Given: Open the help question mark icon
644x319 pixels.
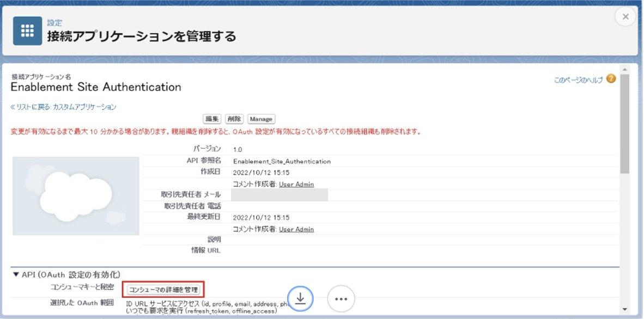Looking at the screenshot, I should pos(611,78).
